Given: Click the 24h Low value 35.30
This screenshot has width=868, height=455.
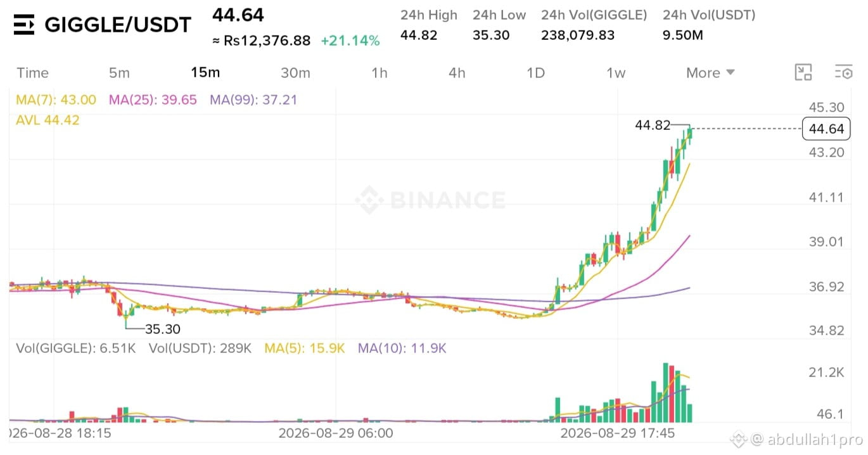Looking at the screenshot, I should pos(491,35).
